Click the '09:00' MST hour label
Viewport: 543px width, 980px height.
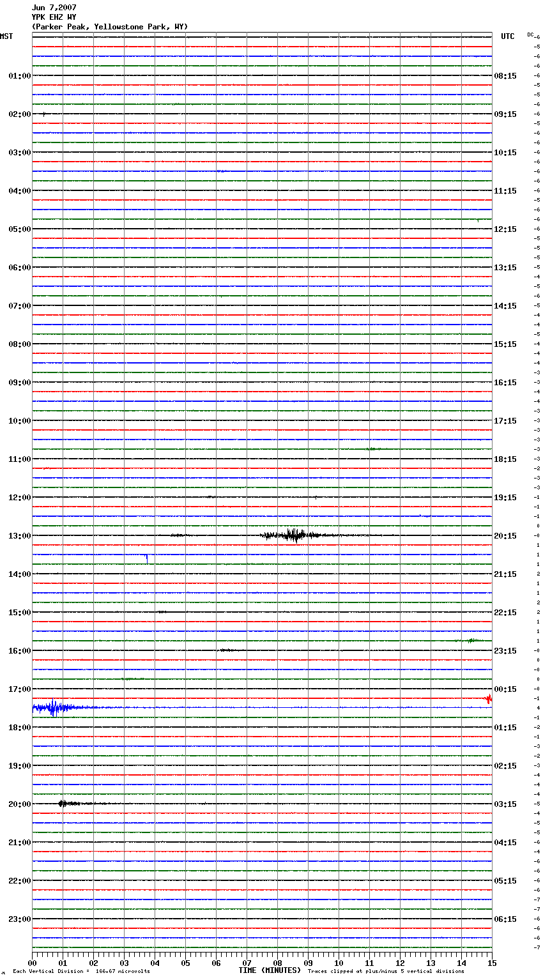(x=20, y=383)
